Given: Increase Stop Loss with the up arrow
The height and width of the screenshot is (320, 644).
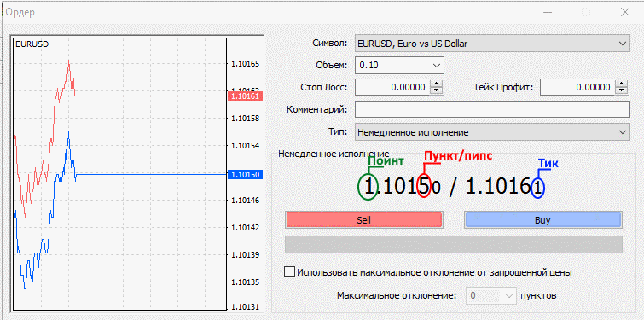Looking at the screenshot, I should (x=437, y=84).
